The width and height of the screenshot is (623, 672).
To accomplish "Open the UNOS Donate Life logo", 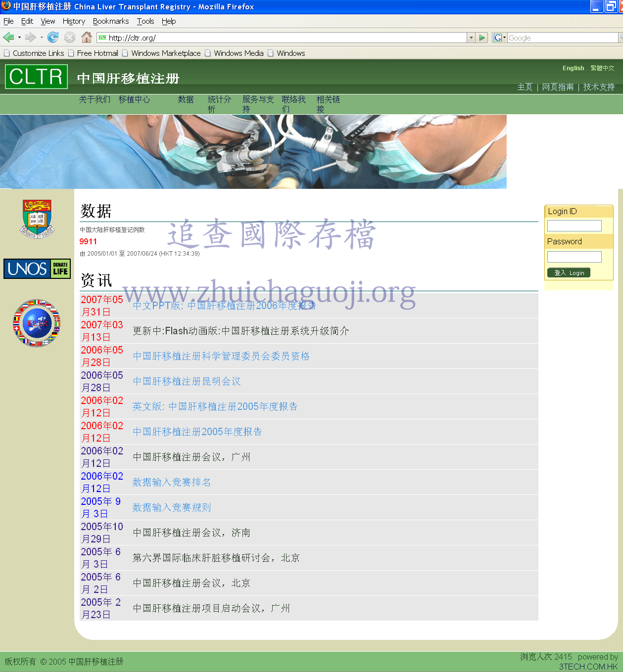I will (37, 269).
